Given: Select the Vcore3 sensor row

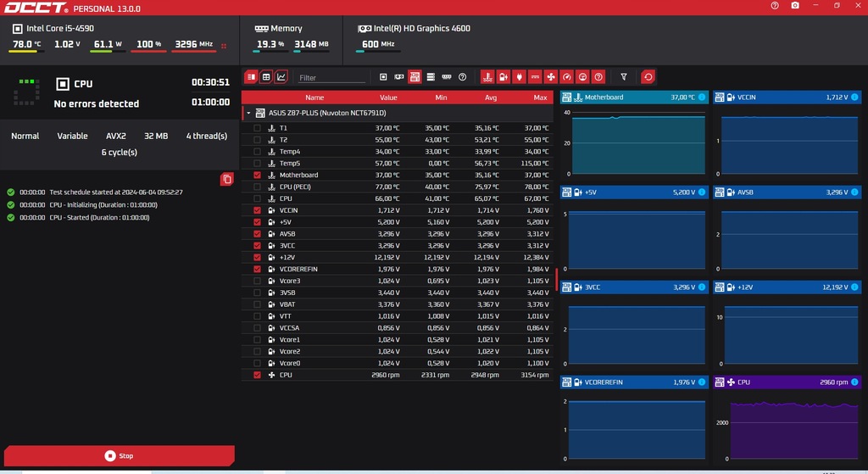Looking at the screenshot, I should pos(398,281).
